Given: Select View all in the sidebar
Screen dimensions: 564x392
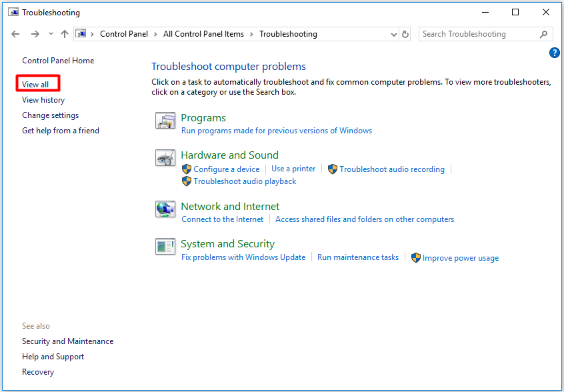Looking at the screenshot, I should pyautogui.click(x=35, y=85).
